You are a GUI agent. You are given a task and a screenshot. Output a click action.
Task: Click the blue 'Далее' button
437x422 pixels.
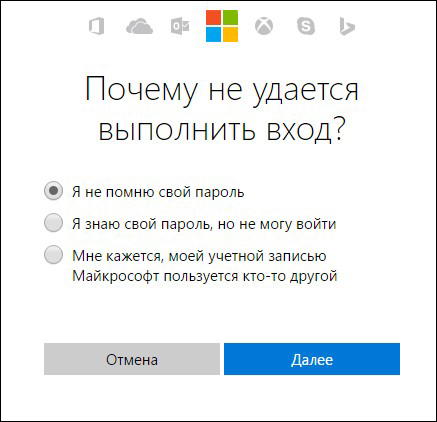pos(312,359)
